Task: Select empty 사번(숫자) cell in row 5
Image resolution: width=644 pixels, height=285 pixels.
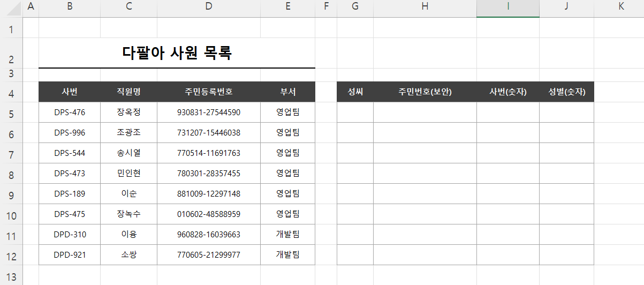Action: pyautogui.click(x=508, y=112)
